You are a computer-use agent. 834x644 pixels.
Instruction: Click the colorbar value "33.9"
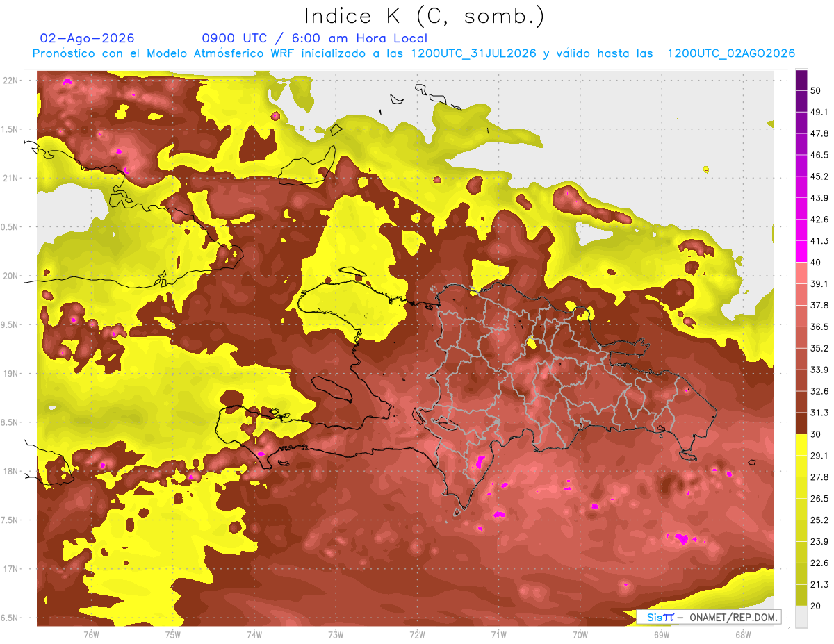tap(819, 370)
